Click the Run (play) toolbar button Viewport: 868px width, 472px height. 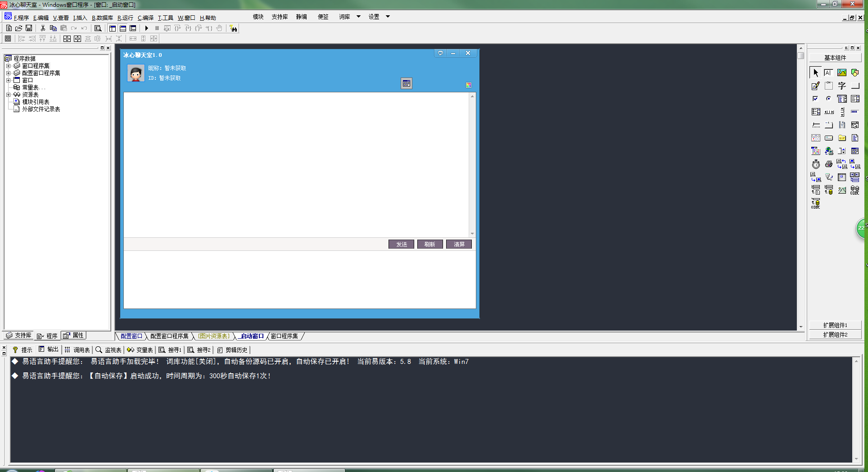[x=146, y=28]
